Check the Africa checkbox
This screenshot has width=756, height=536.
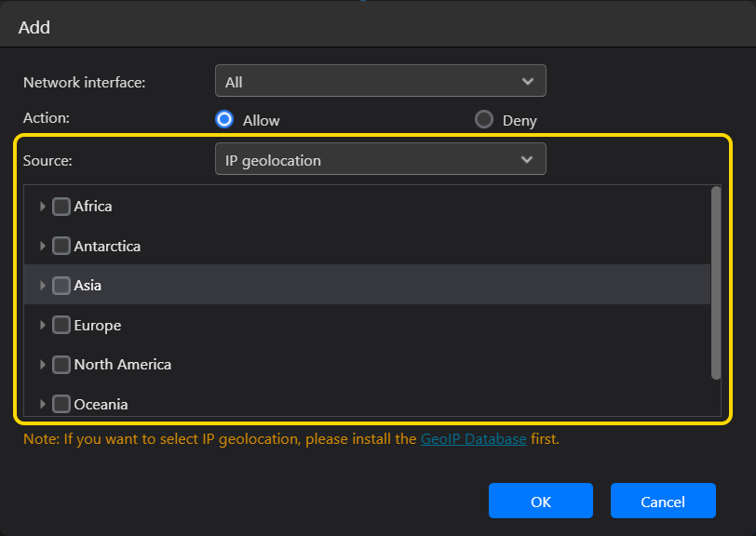61,207
